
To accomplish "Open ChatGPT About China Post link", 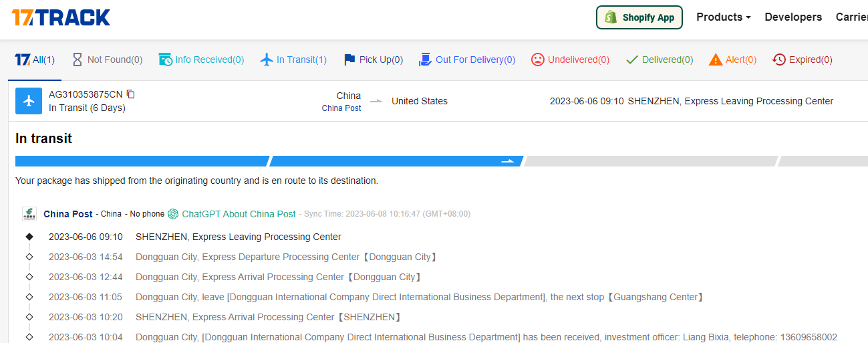I will pos(232,214).
